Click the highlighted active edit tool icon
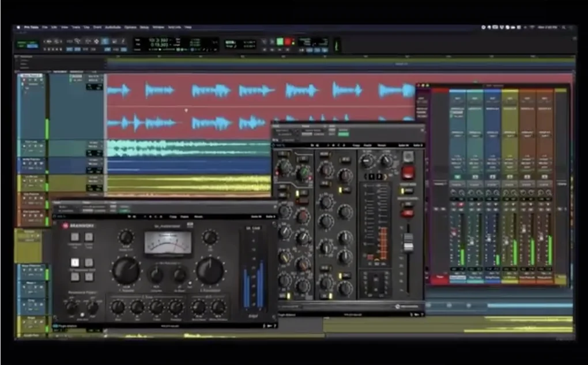 point(105,41)
